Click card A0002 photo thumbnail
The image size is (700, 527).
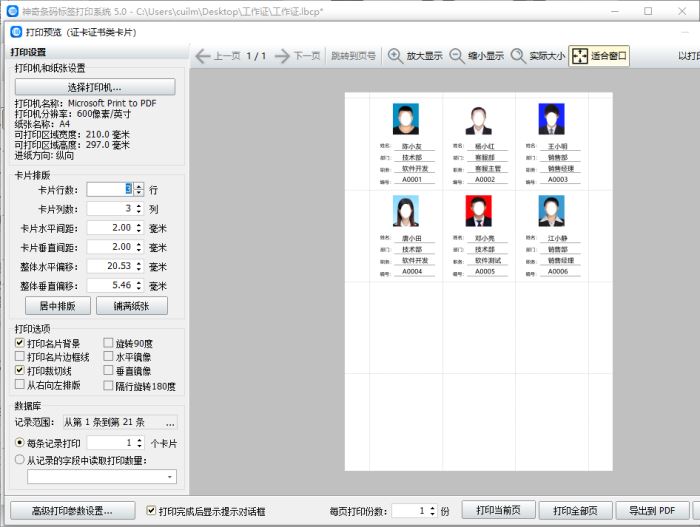479,120
